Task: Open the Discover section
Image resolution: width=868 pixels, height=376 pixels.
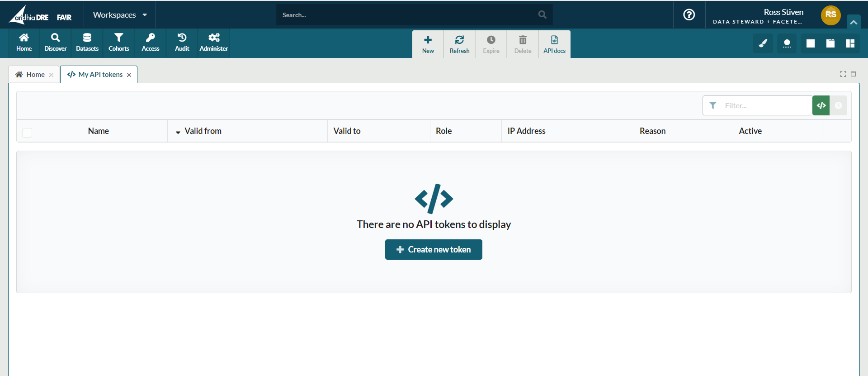Action: [56, 43]
